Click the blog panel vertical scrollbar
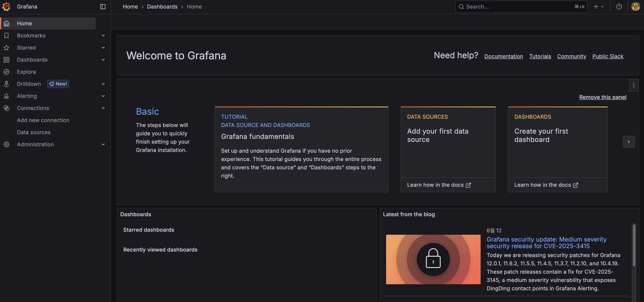Screen dimensions: 644x302 pyautogui.click(x=634, y=245)
